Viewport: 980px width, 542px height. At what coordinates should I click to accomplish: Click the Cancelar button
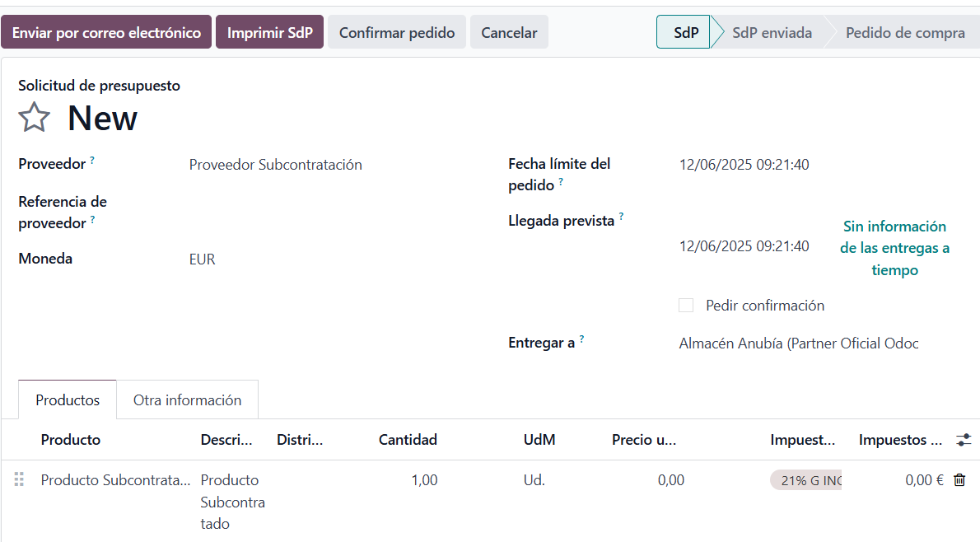(510, 32)
